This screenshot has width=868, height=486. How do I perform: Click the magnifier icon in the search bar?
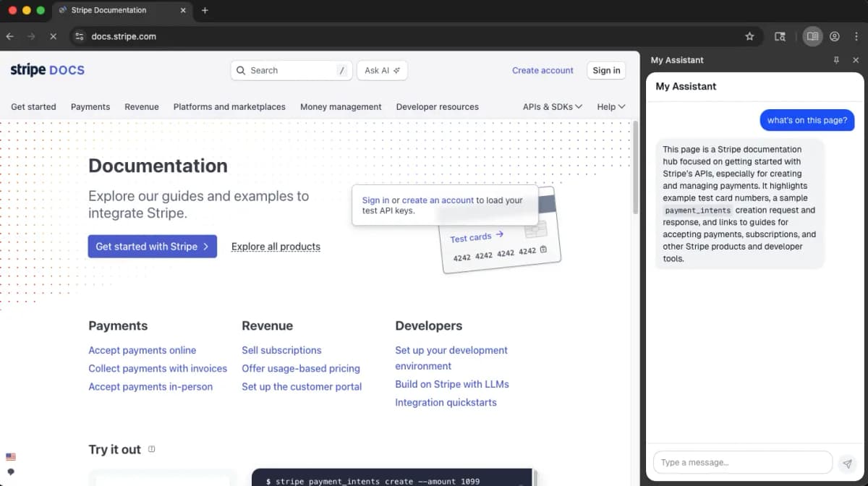(241, 70)
